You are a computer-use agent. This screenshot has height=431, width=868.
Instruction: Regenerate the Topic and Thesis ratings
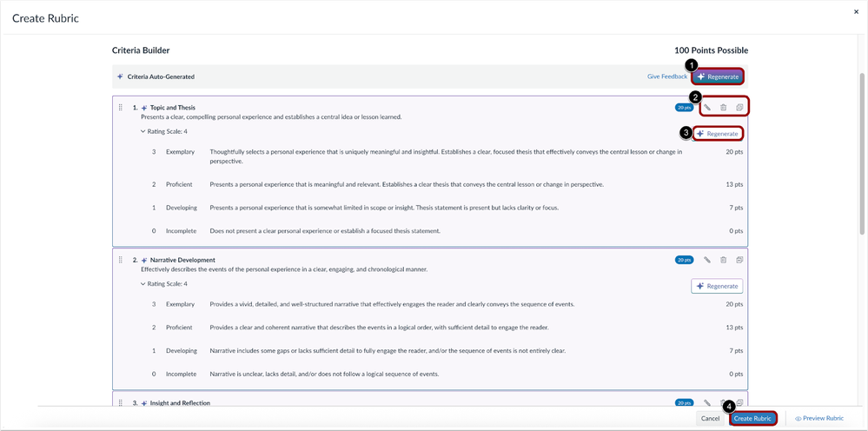[x=718, y=134]
